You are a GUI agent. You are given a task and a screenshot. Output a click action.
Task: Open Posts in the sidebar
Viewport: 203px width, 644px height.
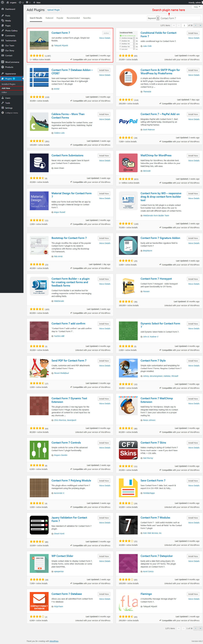[x=7, y=16]
